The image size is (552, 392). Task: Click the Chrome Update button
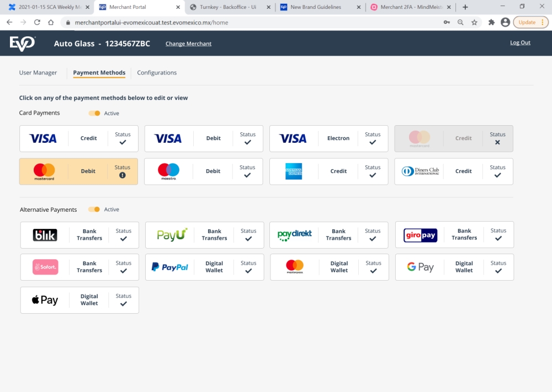point(530,22)
